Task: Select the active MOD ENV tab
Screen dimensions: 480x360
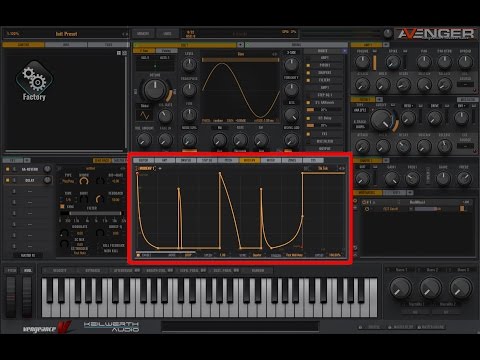Action: pyautogui.click(x=250, y=160)
